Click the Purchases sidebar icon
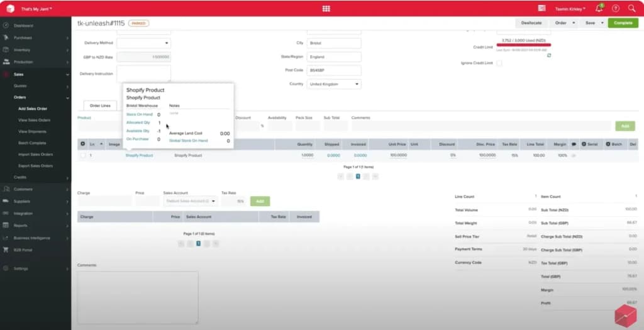Viewport: 644px width, 330px height. 6,37
